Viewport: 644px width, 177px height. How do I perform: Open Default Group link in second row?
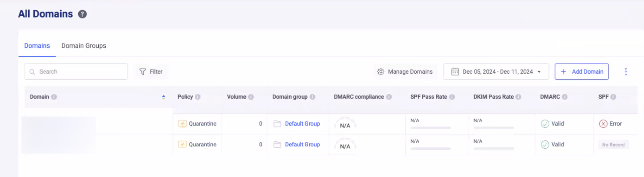point(302,145)
